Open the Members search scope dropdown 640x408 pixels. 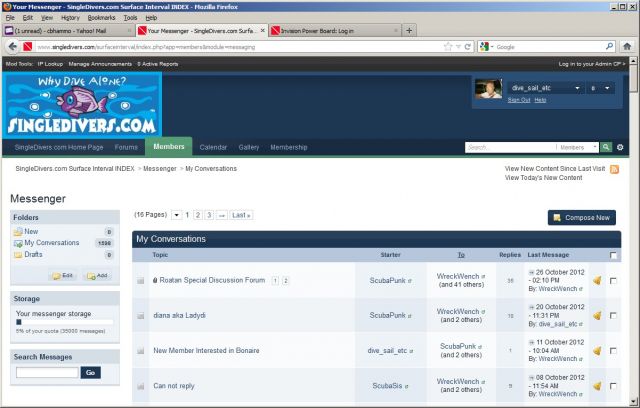578,147
